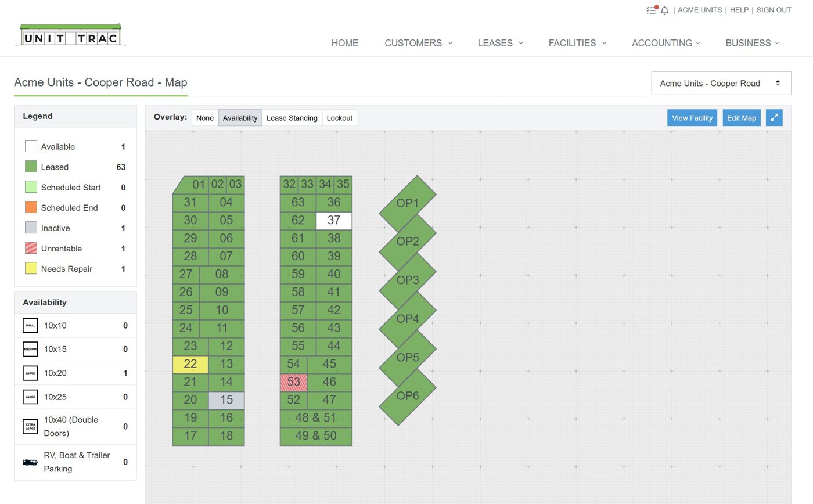
Task: Click the Available legend white swatch
Action: (31, 146)
